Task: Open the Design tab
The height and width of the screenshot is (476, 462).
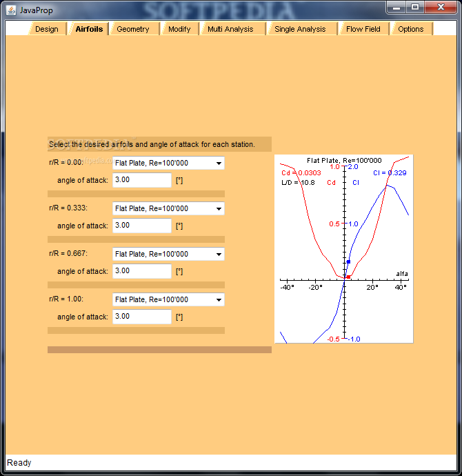Action: click(47, 29)
